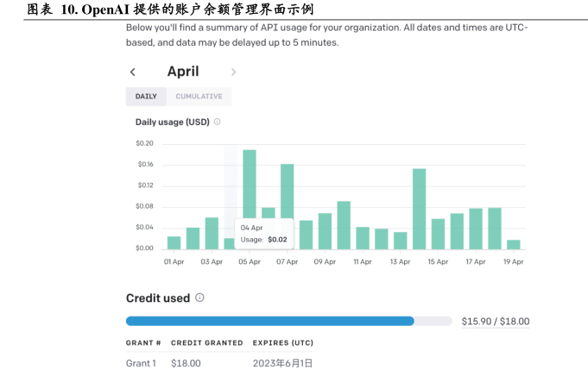Select the 01 Apr usage bar
Image resolution: width=588 pixels, height=370 pixels.
[x=174, y=242]
